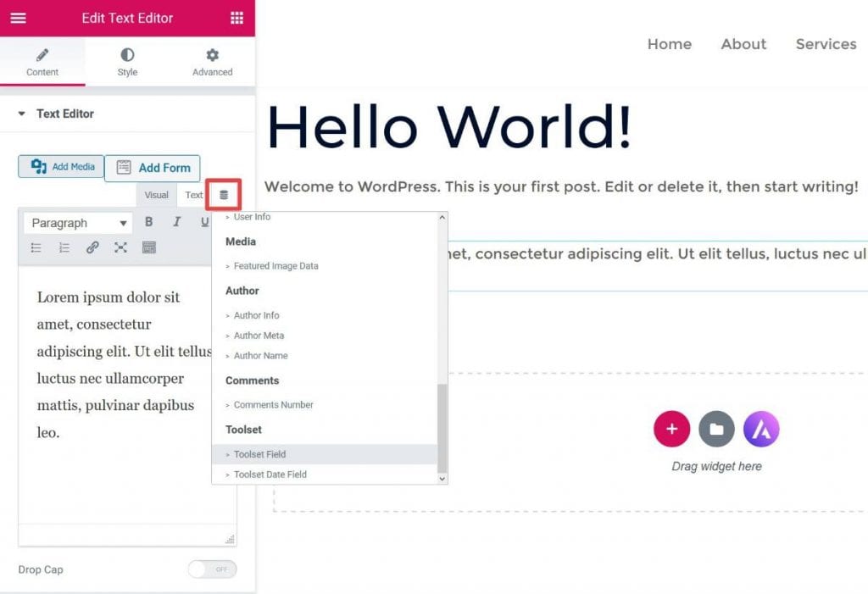Enter distraction-free fullscreen editor mode
Screen dimensions: 868x594
pos(120,247)
